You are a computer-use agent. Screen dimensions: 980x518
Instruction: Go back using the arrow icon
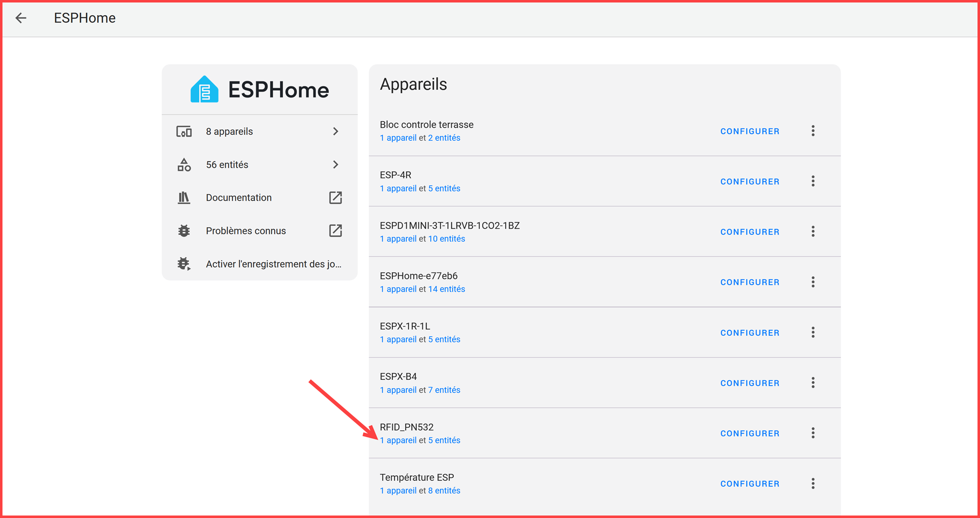pos(21,18)
